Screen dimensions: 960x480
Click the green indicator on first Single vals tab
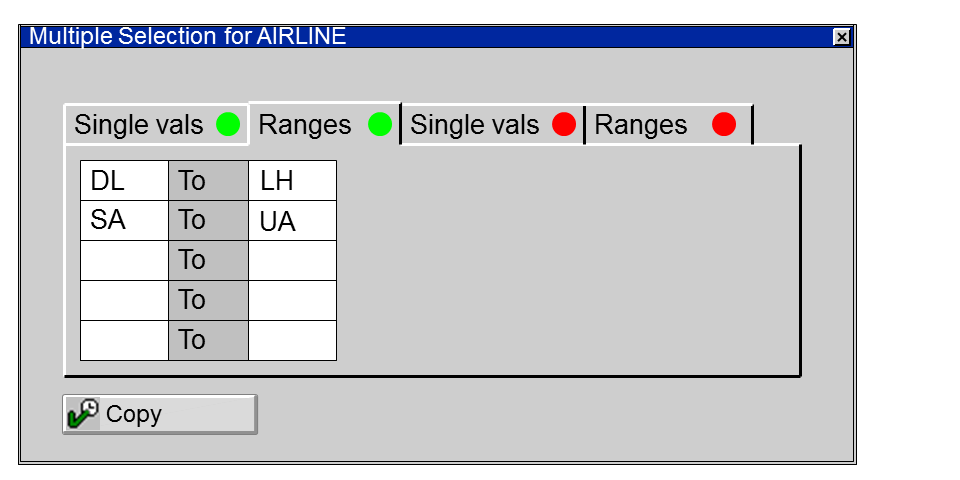[x=228, y=125]
